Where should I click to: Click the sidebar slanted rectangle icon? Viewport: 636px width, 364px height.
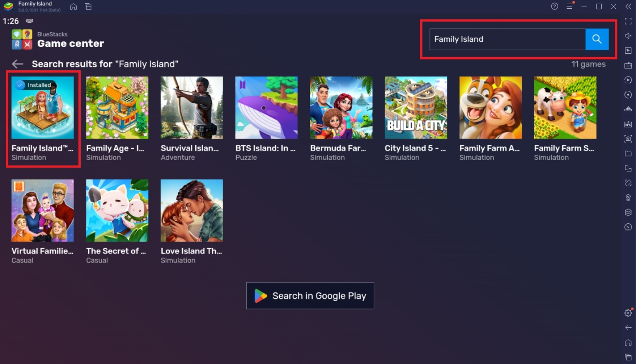[628, 183]
